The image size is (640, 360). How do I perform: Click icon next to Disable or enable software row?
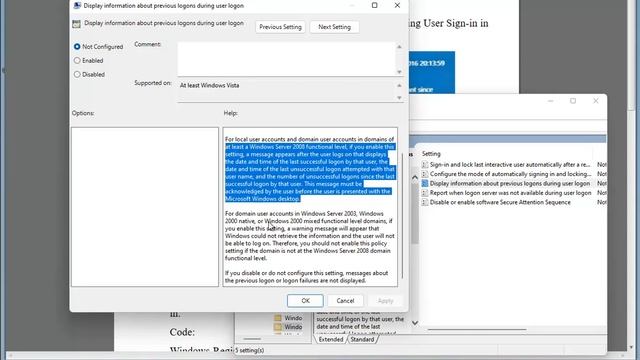[x=425, y=202]
